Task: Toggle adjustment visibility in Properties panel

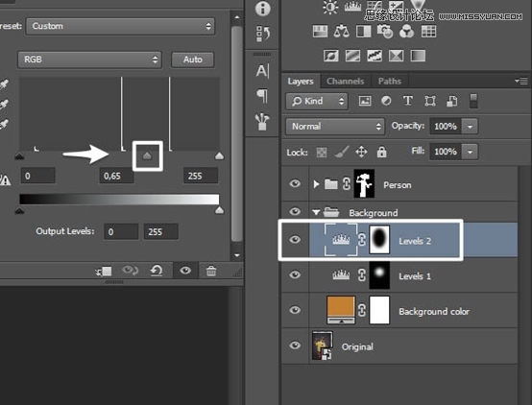Action: (x=185, y=271)
